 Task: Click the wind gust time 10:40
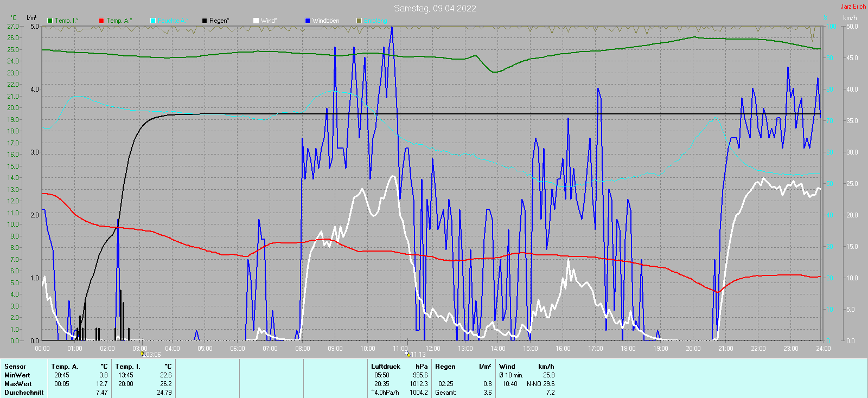tap(510, 384)
